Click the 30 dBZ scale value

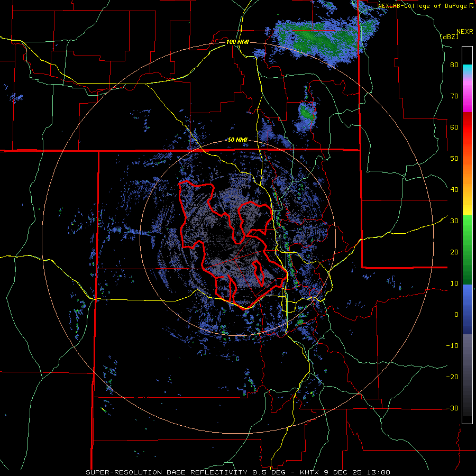(454, 221)
